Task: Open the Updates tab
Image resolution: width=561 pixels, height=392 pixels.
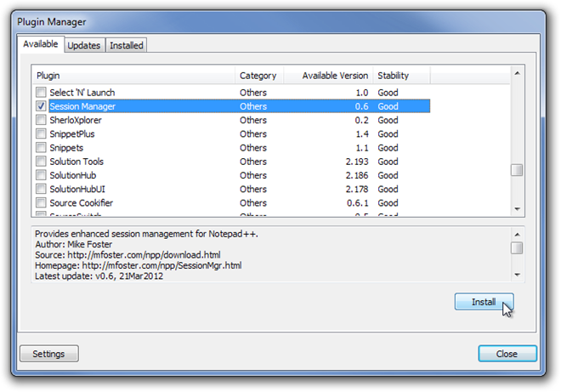Action: tap(84, 45)
